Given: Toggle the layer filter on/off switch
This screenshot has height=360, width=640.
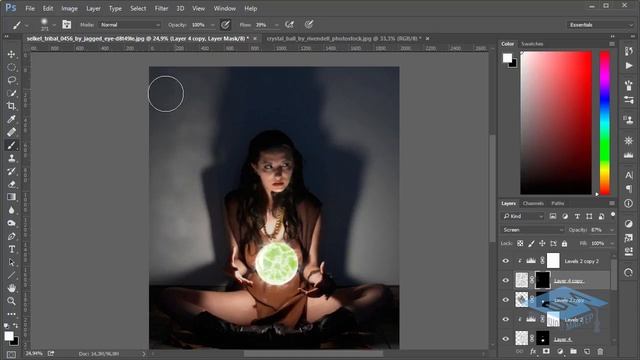Looking at the screenshot, I should (613, 215).
